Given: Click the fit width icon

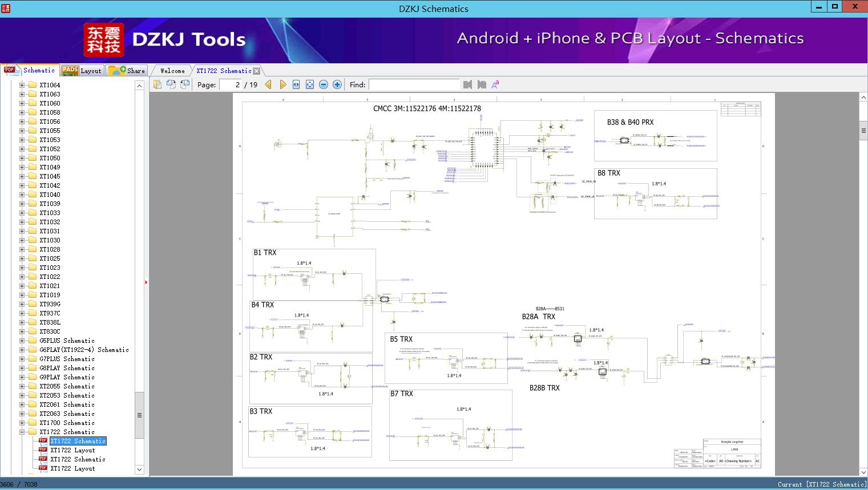Looking at the screenshot, I should [296, 84].
